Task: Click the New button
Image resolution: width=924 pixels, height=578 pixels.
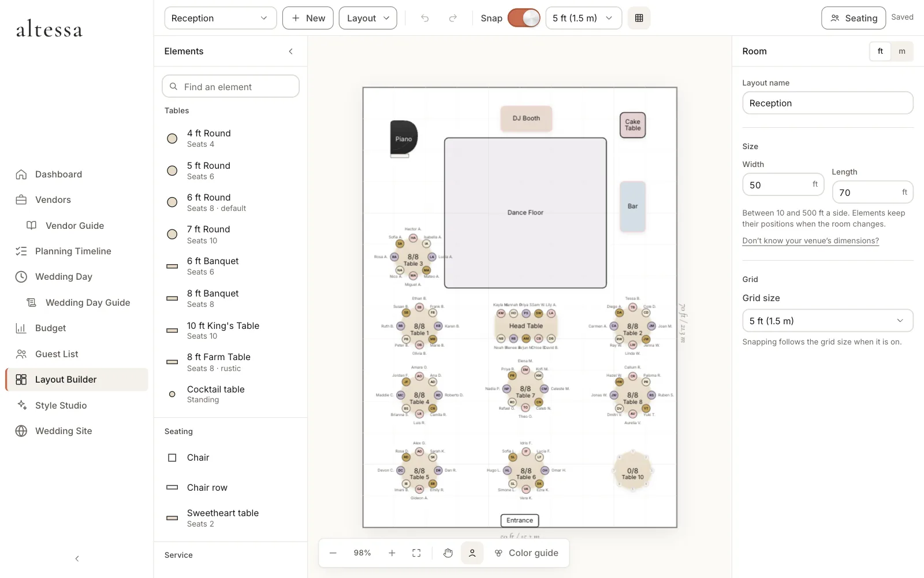Action: tap(308, 18)
